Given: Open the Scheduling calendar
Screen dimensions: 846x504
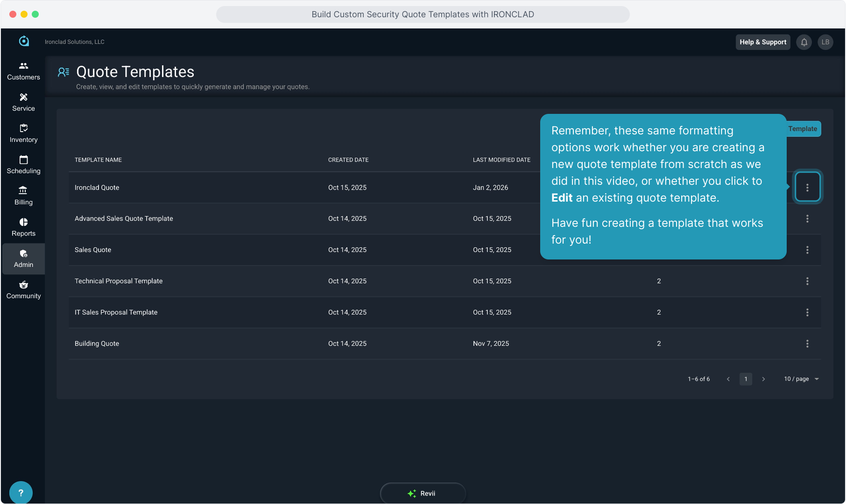Looking at the screenshot, I should coord(23,165).
